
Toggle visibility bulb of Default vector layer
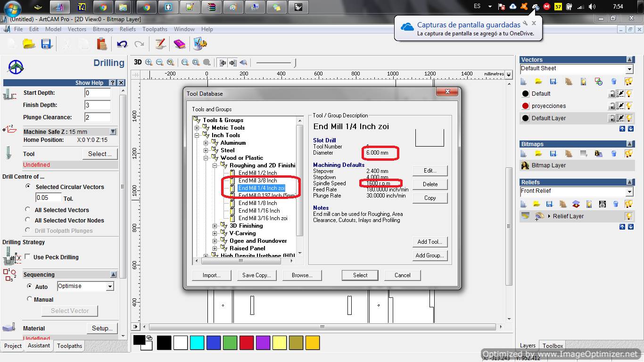coord(629,94)
